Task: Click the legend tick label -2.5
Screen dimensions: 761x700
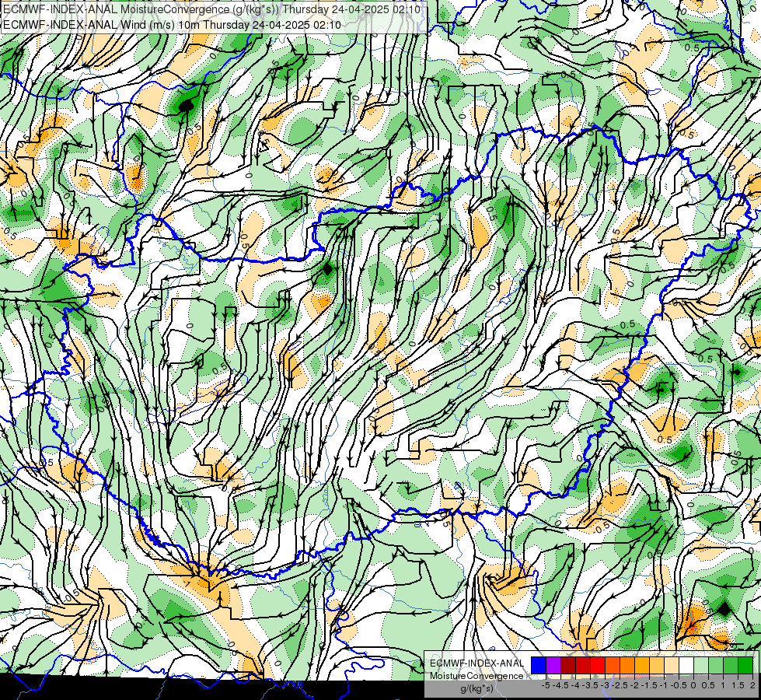Action: [620, 685]
